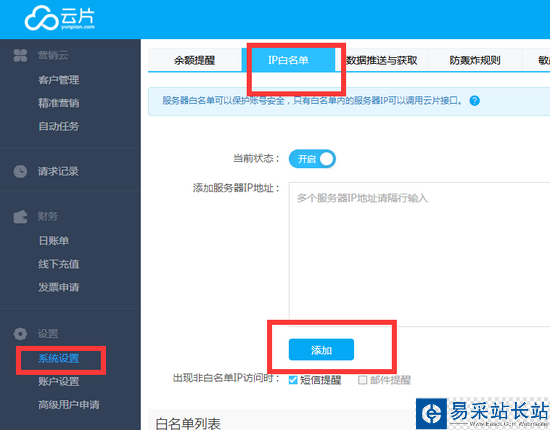
Task: Open 高级用户申请 in the sidebar
Action: click(x=69, y=405)
